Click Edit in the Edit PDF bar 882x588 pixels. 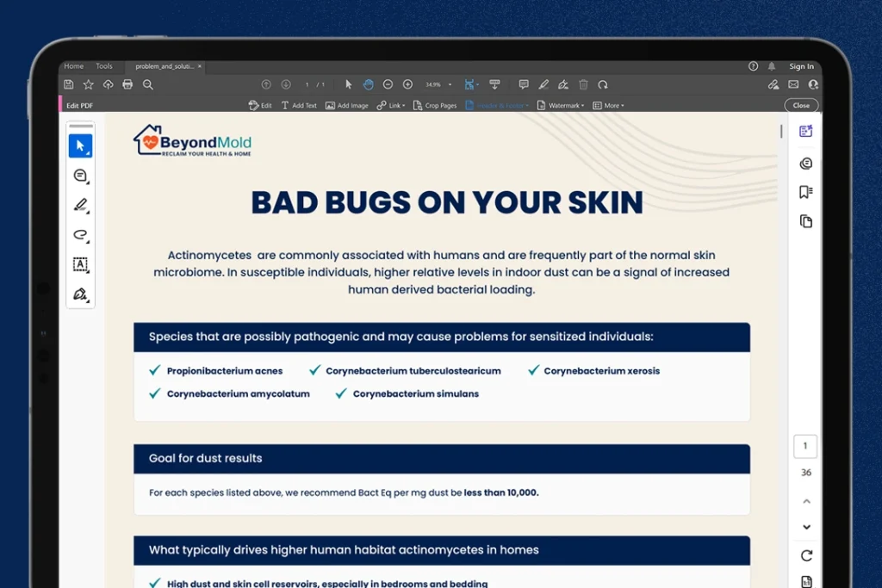pos(260,105)
